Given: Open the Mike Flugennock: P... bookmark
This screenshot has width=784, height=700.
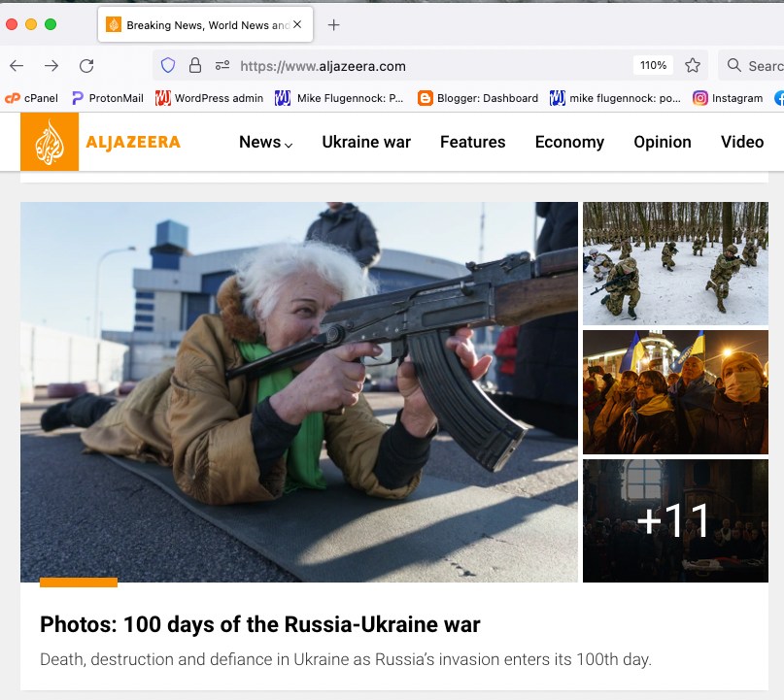Looking at the screenshot, I should point(339,98).
